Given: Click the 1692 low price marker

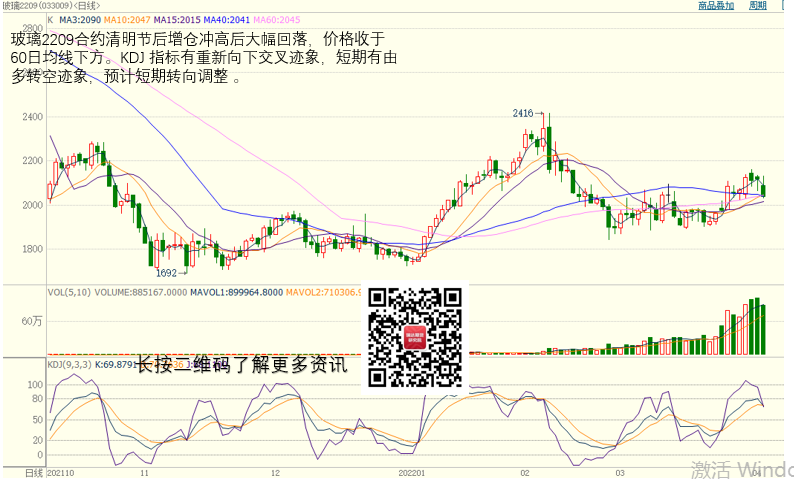Looking at the screenshot, I should 166,272.
